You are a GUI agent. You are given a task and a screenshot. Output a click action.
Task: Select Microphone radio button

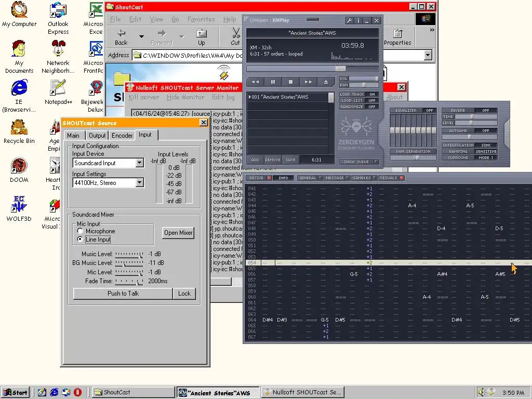pyautogui.click(x=80, y=231)
